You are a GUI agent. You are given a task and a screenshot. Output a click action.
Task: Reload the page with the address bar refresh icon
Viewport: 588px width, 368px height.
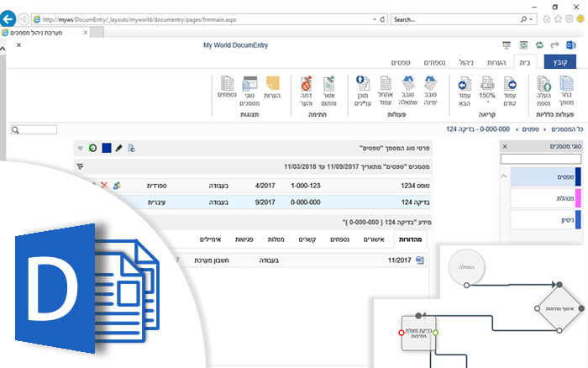[x=382, y=19]
